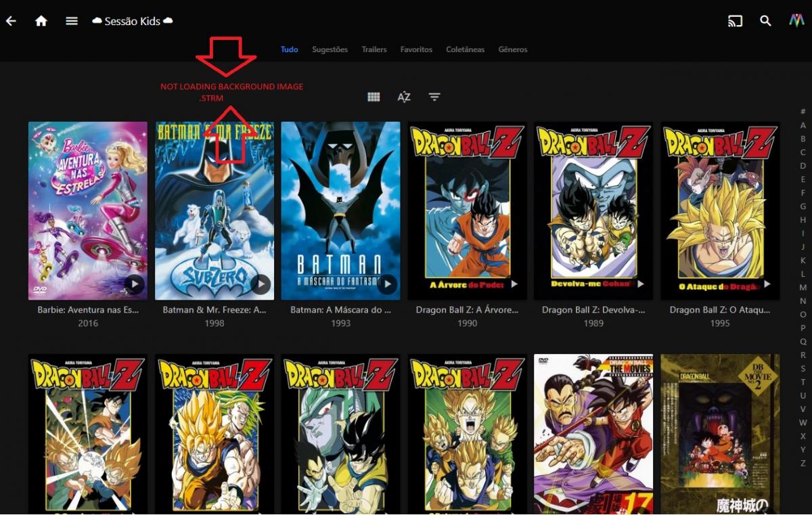The width and height of the screenshot is (812, 515).
Task: Open the Dragon Ball Z Ataque do Dragão poster
Action: coord(721,210)
